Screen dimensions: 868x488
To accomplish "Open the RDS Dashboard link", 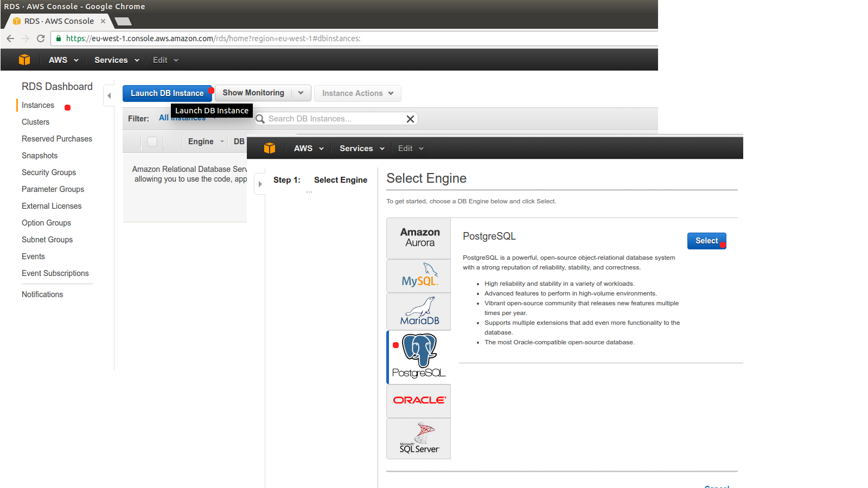I will click(57, 87).
